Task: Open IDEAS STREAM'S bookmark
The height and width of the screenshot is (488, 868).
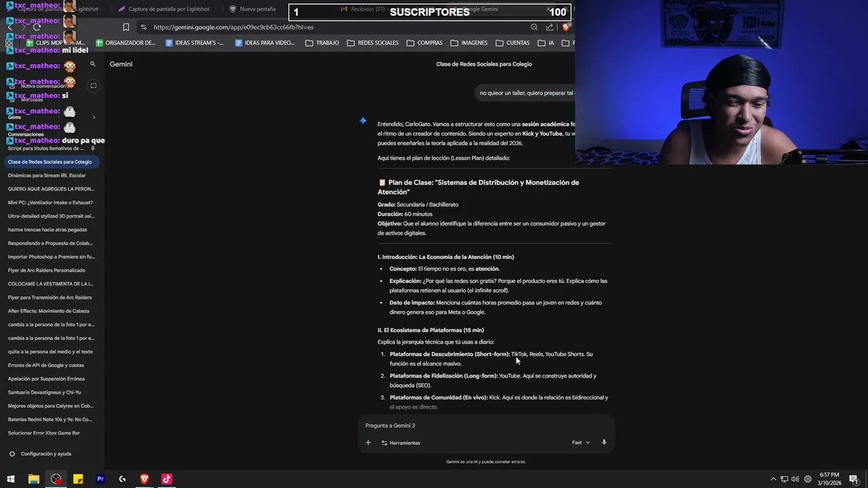Action: 195,43
